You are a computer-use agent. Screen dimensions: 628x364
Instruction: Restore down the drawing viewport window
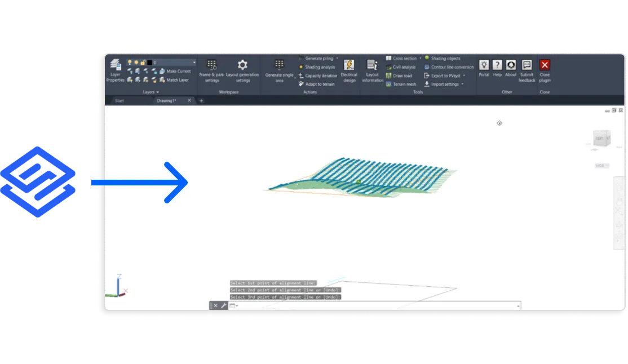[614, 110]
